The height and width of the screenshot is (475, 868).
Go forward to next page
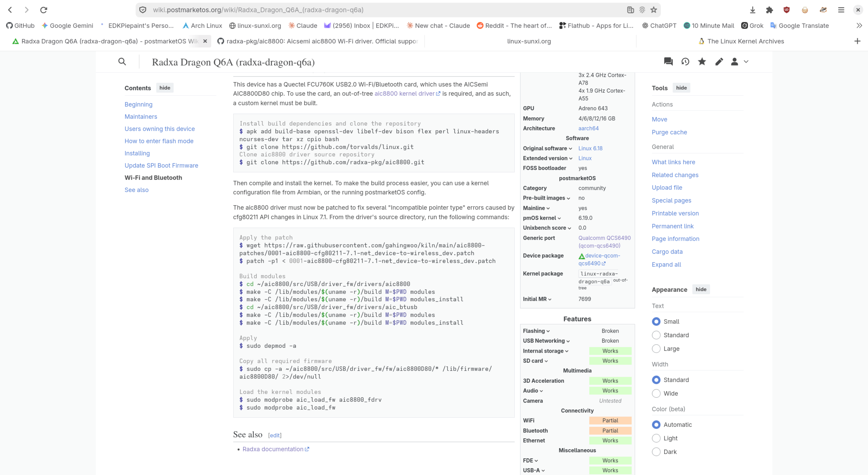(27, 10)
